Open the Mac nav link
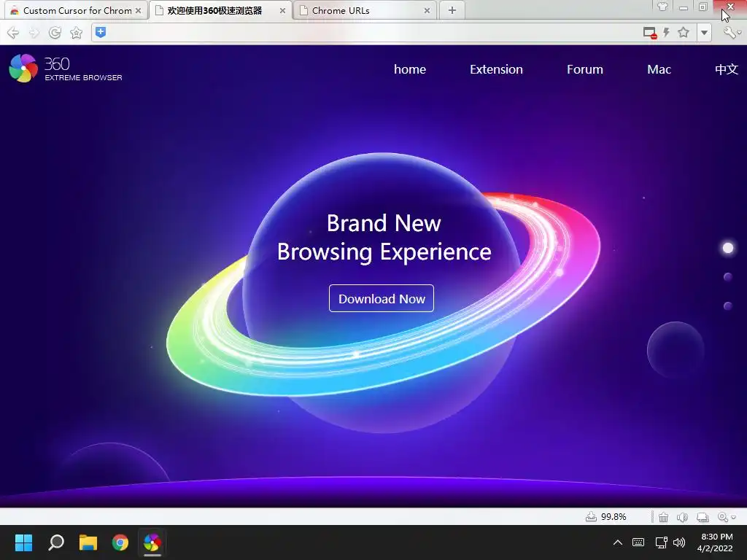 point(659,69)
